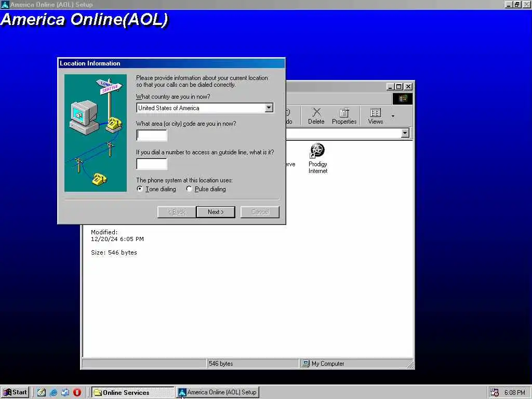This screenshot has width=532, height=399.
Task: Click the window resize grip in Online Services status bar
Action: point(410,365)
